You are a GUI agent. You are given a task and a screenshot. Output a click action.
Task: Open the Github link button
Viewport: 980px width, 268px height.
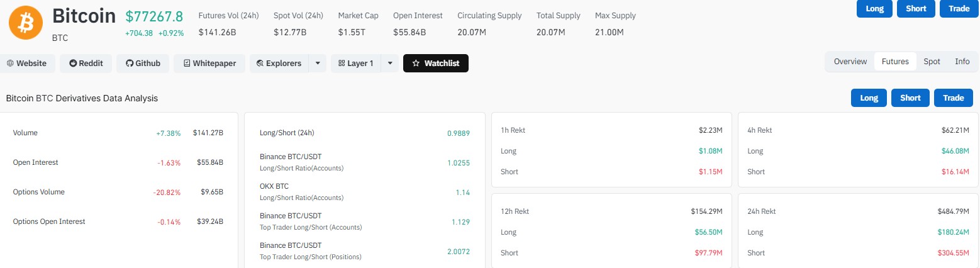[143, 64]
